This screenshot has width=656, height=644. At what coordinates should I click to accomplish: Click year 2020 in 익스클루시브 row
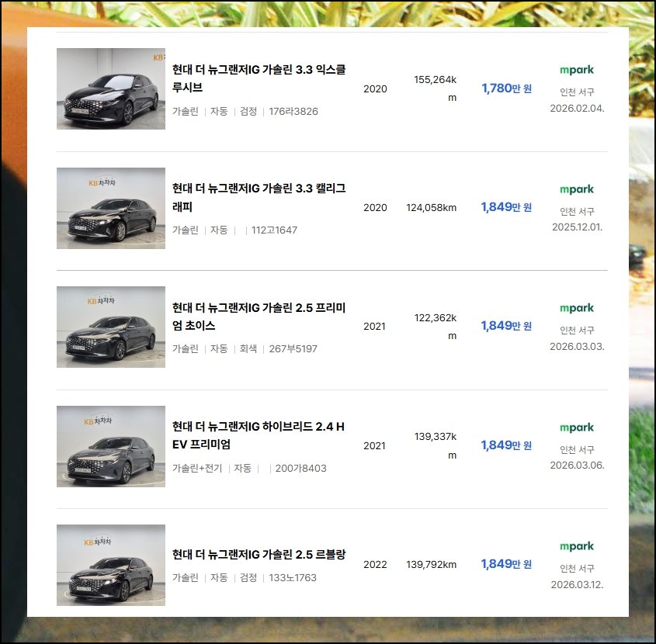tap(375, 88)
